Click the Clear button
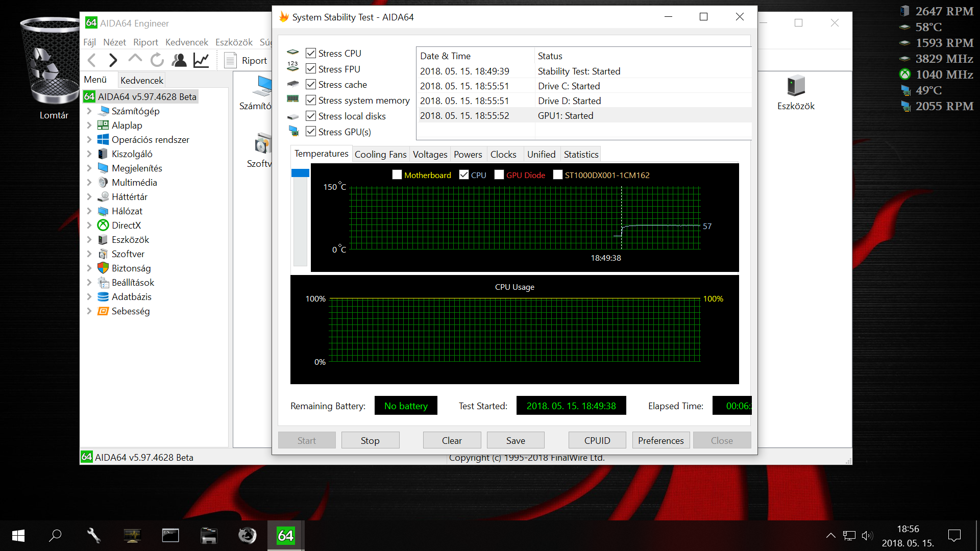Viewport: 980px width, 551px height. pos(452,440)
